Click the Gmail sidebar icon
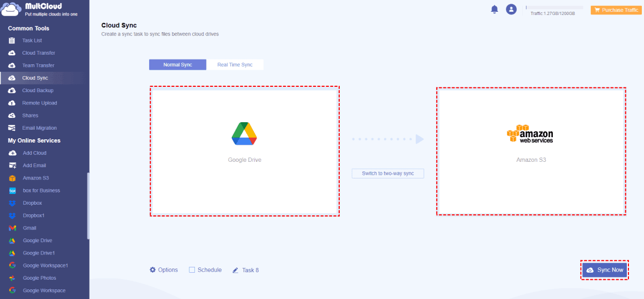 [12, 228]
